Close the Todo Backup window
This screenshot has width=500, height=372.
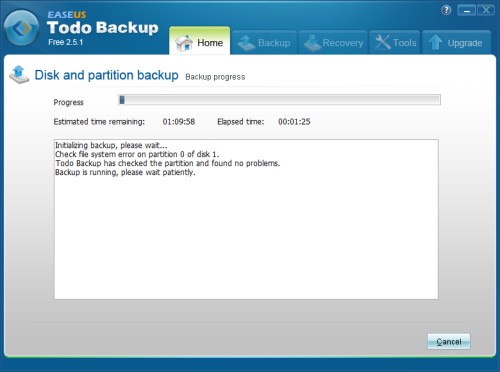(x=486, y=11)
